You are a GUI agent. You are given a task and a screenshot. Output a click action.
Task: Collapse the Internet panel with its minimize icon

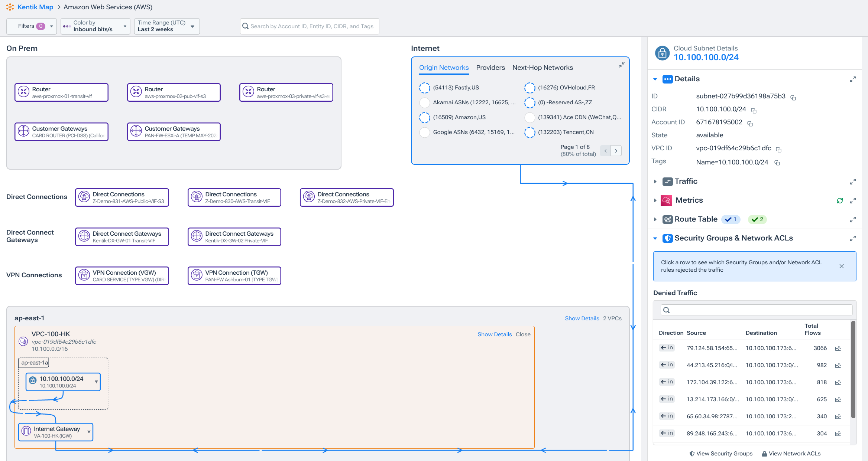(x=622, y=65)
